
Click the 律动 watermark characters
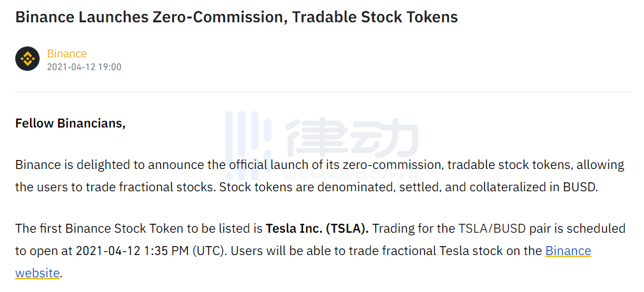[x=351, y=138]
